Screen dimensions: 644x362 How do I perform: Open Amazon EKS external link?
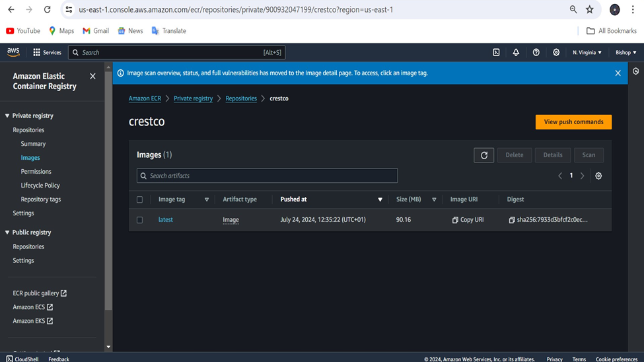(33, 321)
